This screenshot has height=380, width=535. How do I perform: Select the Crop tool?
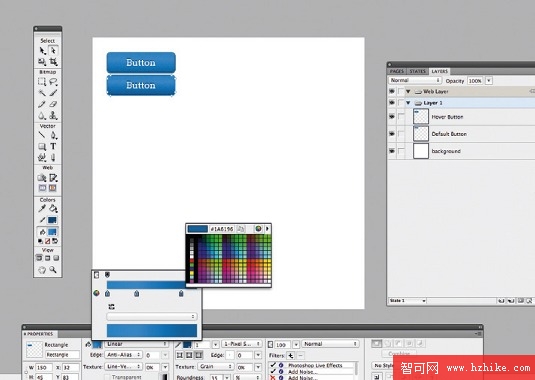(x=53, y=62)
